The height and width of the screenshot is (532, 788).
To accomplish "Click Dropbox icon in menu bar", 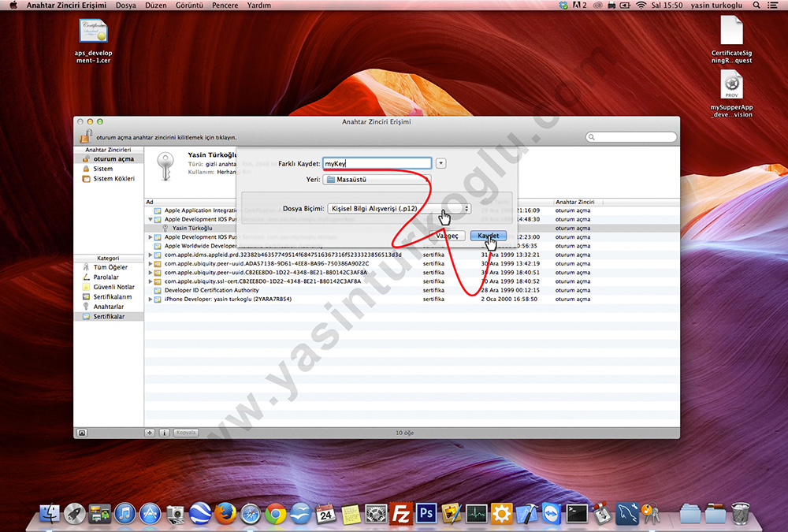I will click(563, 5).
